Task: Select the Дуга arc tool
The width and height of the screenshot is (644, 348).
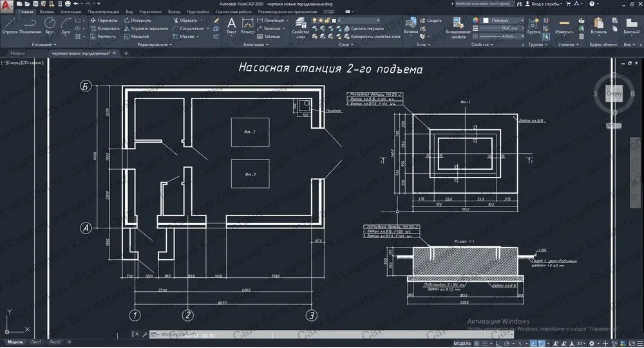Action: pos(66,26)
